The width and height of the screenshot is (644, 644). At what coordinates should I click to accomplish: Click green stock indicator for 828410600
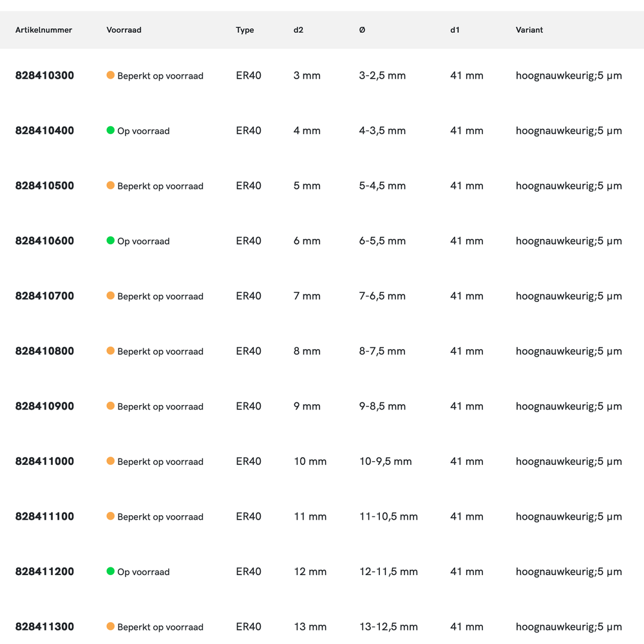111,241
